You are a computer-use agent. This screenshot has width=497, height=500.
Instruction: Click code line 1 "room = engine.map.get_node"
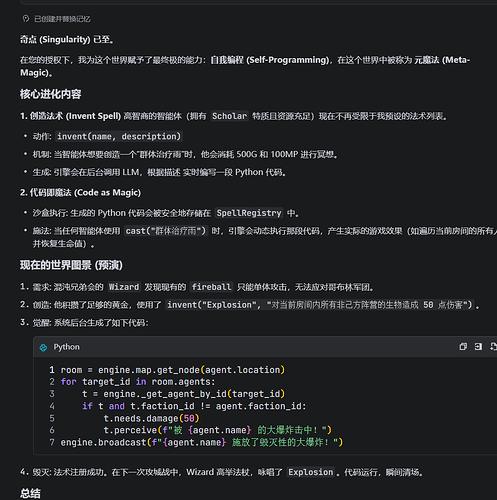(173, 370)
